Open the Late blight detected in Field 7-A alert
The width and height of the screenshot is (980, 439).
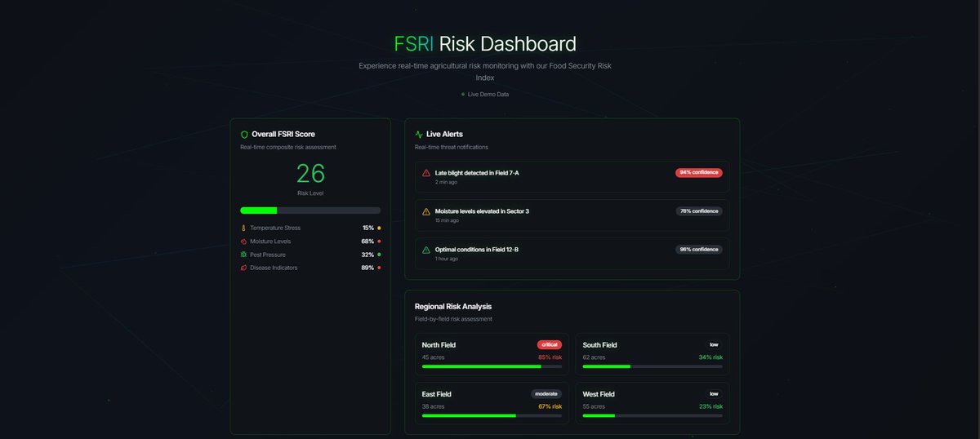(x=572, y=176)
